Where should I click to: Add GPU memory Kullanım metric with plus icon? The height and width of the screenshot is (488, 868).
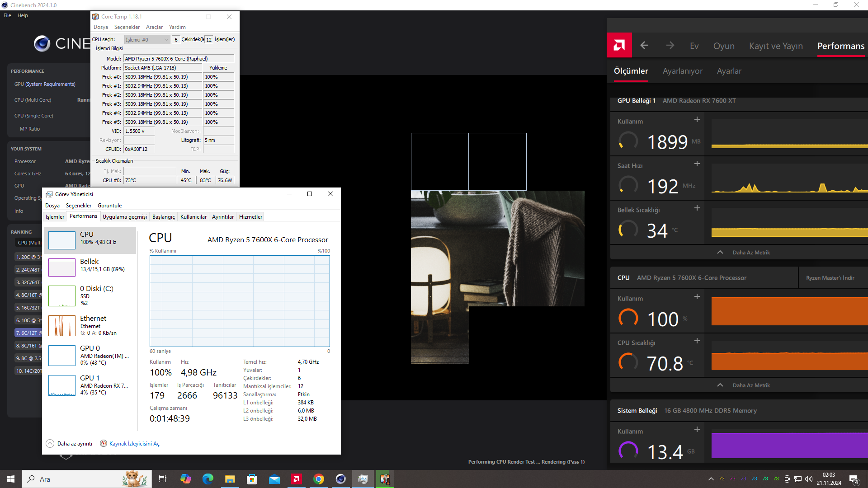(x=697, y=119)
